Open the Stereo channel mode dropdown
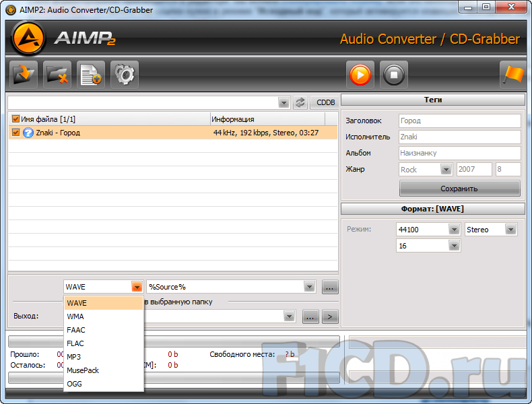 [510, 230]
